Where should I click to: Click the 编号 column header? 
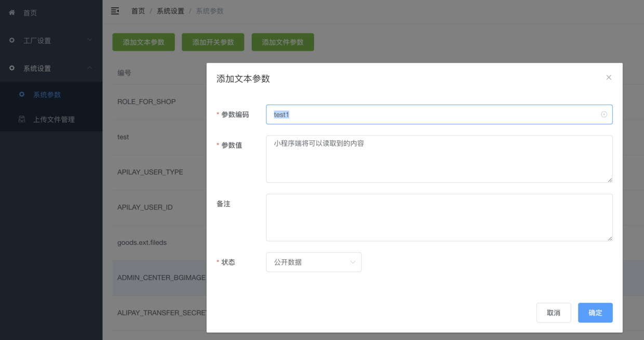click(124, 73)
